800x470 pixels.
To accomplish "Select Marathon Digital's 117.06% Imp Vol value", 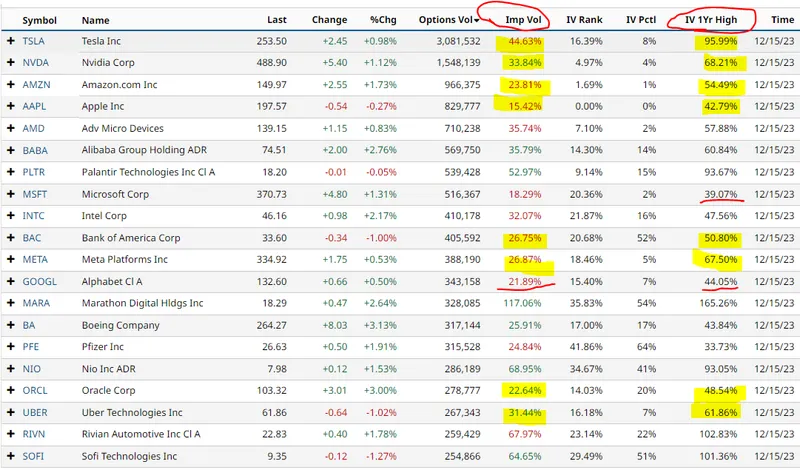I will [522, 303].
